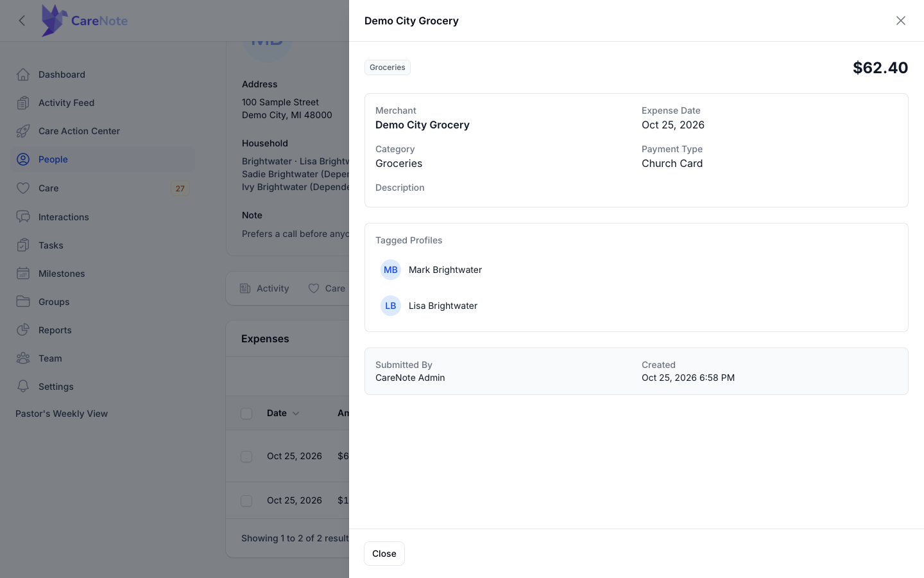Click the MB avatar for Mark Brightwater
This screenshot has width=924, height=578.
[x=391, y=270]
